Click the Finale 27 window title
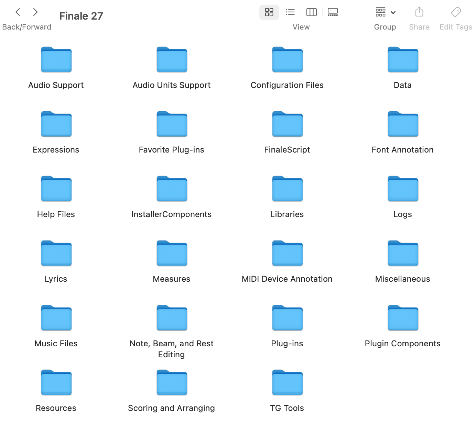Viewport: 476px width, 448px height. click(x=81, y=16)
